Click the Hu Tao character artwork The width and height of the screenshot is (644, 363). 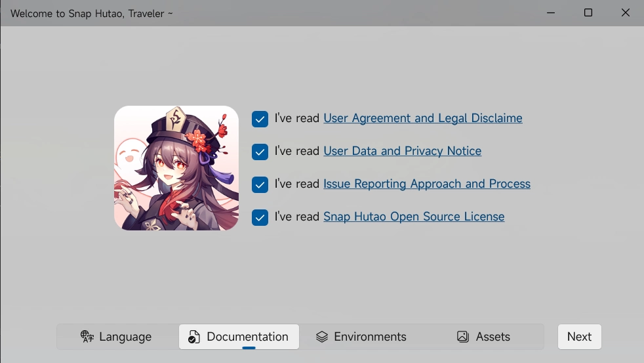[176, 168]
